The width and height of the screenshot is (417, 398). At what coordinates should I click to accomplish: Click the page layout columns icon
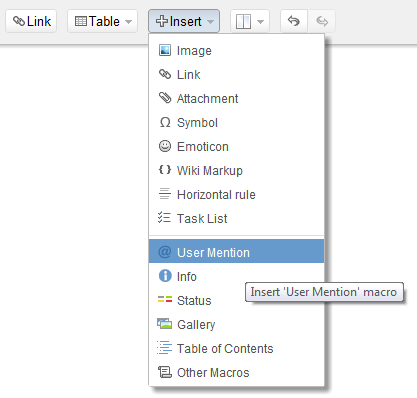click(x=243, y=22)
